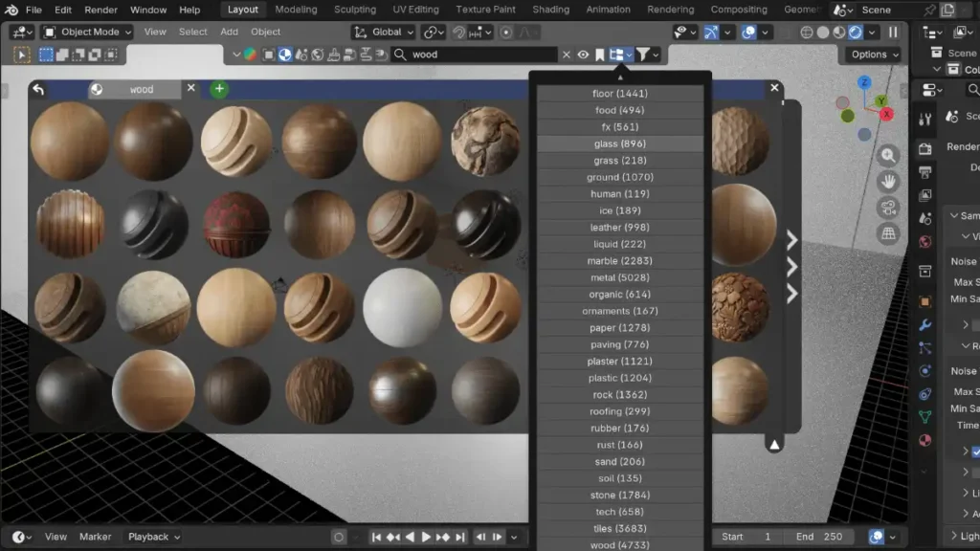Open the bookmarks icon in asset bar
The image size is (980, 551).
[600, 55]
